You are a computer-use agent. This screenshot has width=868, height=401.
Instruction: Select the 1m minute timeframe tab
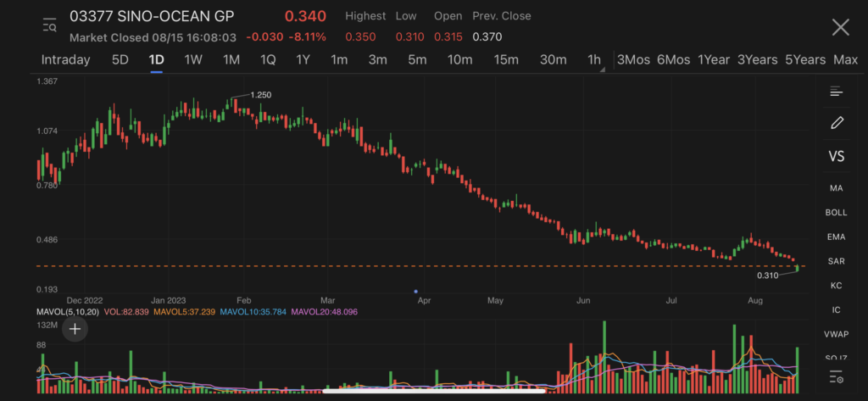point(339,60)
